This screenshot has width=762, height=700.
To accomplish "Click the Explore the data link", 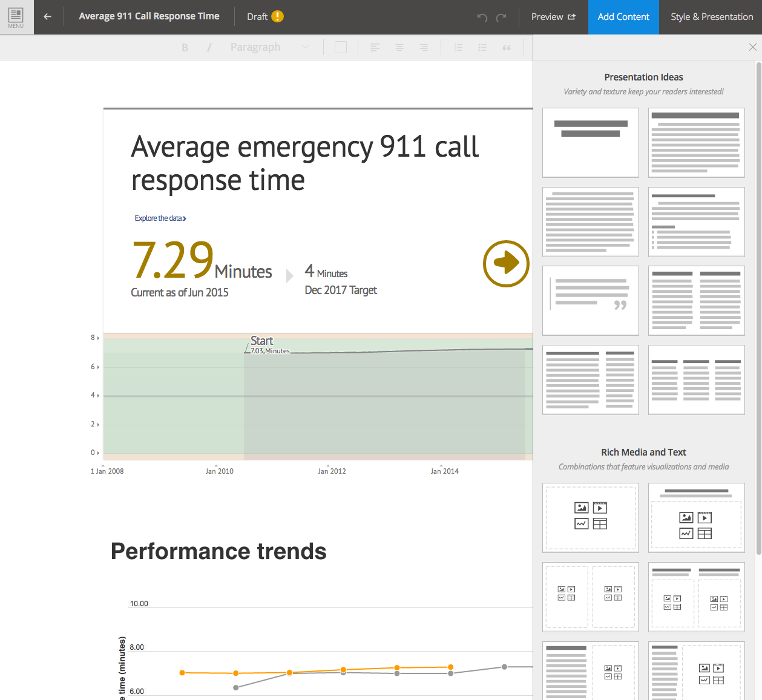I will click(x=160, y=218).
